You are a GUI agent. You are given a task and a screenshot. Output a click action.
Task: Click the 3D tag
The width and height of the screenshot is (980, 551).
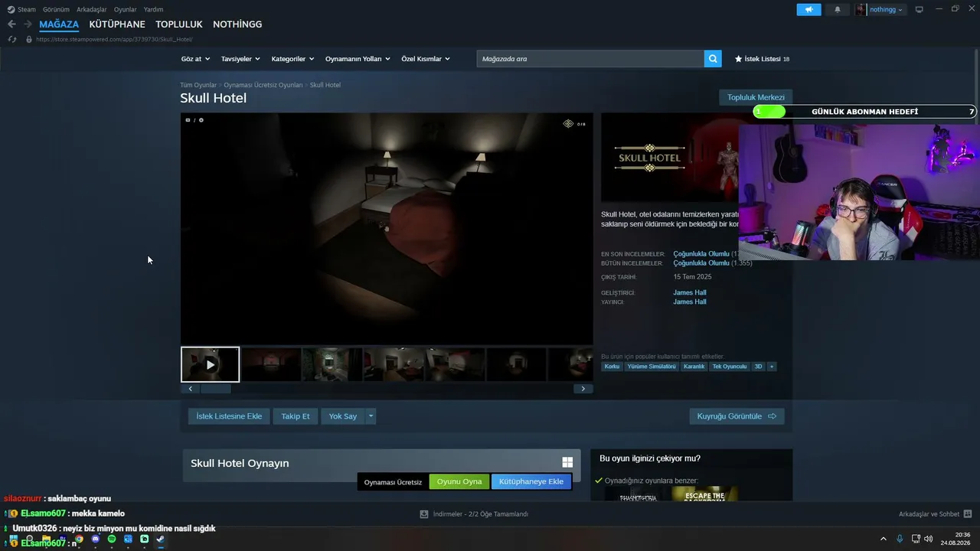coord(759,367)
